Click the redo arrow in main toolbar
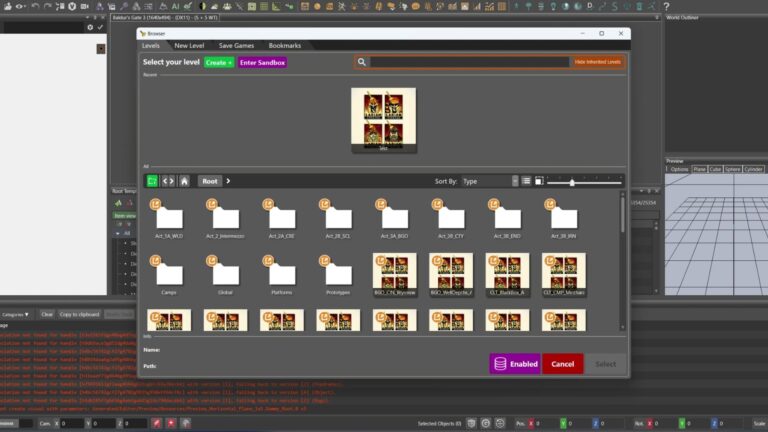Image resolution: width=768 pixels, height=432 pixels. (x=48, y=6)
